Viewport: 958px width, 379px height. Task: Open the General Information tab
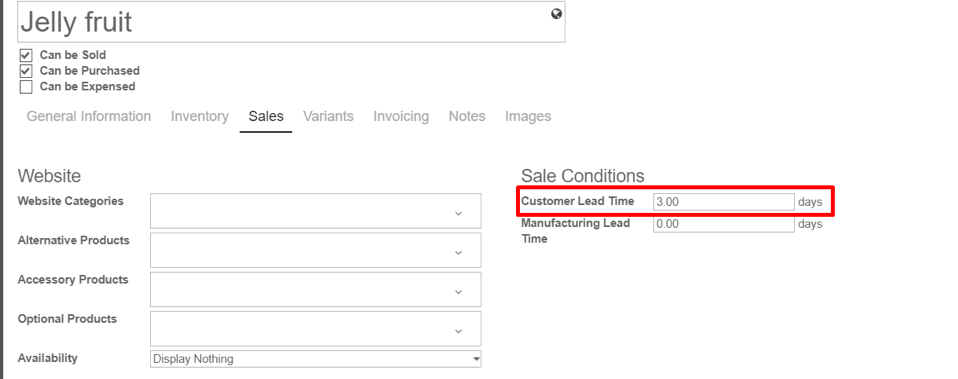[x=89, y=116]
